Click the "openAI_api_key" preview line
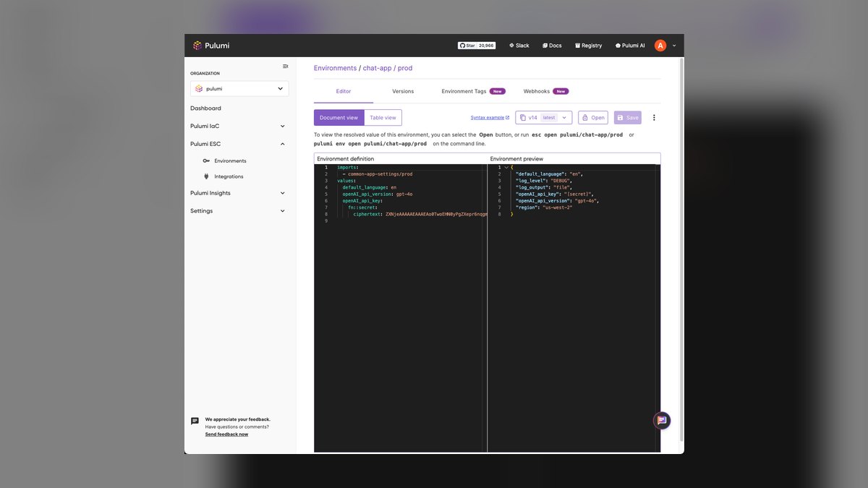The width and height of the screenshot is (868, 488). tap(555, 194)
